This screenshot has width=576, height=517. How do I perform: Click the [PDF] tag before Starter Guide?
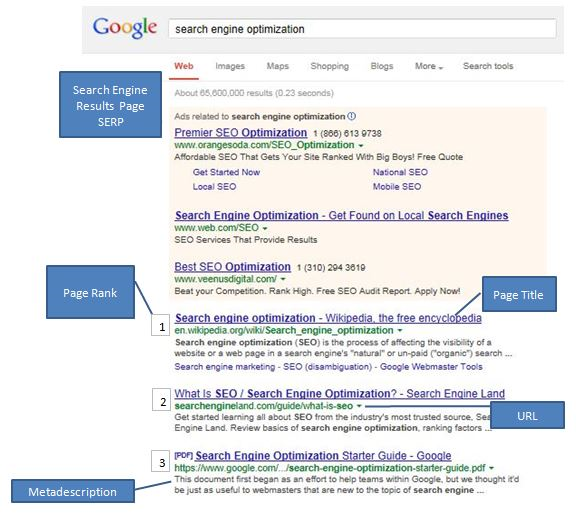[x=184, y=455]
